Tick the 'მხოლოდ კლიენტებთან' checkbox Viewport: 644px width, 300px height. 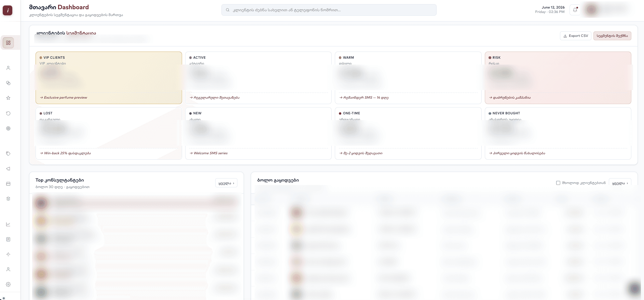(x=558, y=183)
